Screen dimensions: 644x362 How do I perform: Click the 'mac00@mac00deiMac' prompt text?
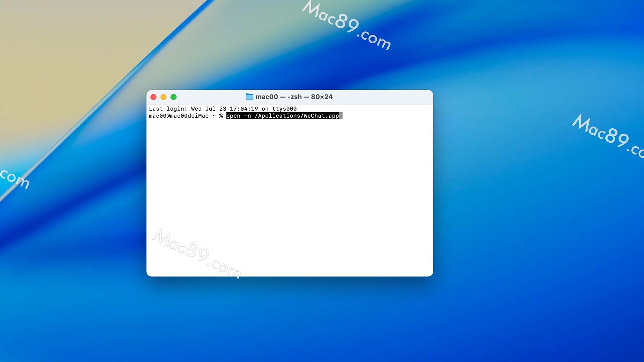pos(178,116)
